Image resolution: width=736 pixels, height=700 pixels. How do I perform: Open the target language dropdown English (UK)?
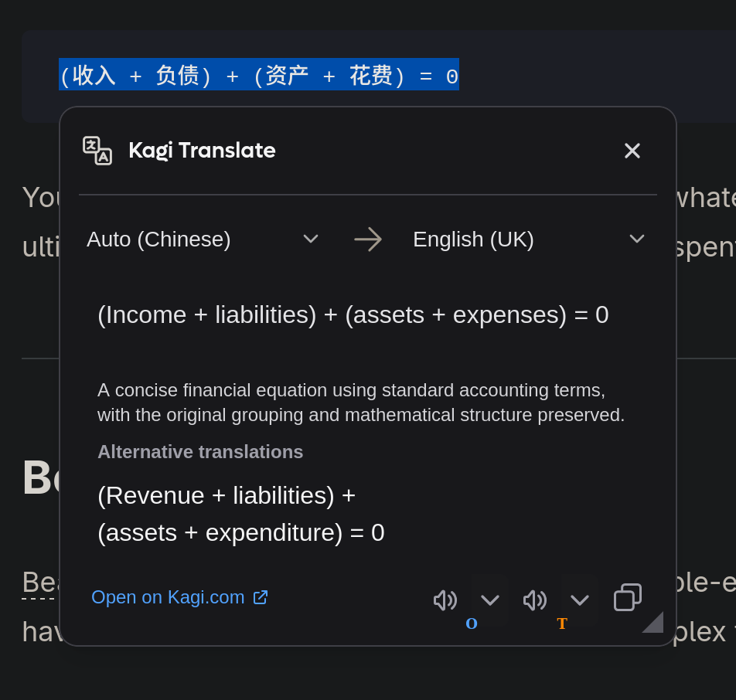(x=529, y=240)
